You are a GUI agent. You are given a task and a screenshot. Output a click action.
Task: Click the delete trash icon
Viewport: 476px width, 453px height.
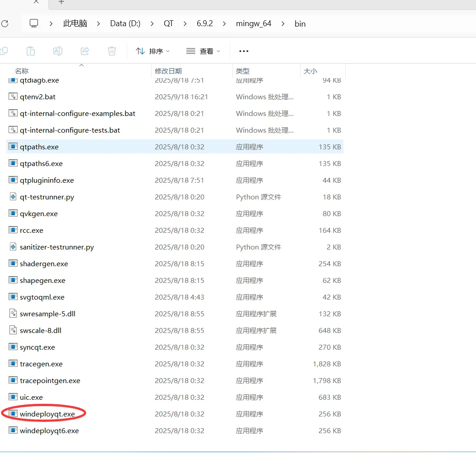112,51
